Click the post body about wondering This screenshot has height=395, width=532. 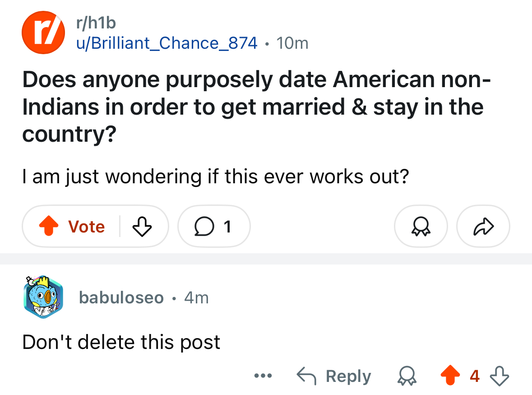(x=215, y=177)
